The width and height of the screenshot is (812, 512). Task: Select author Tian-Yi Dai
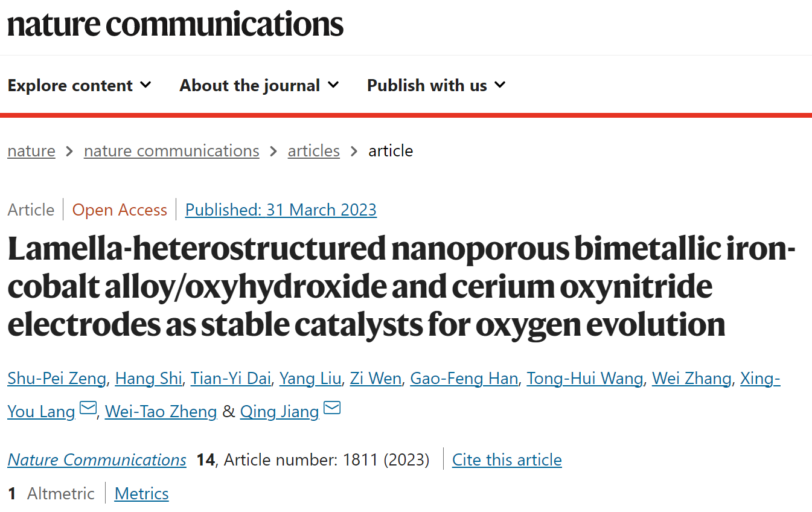pos(231,379)
